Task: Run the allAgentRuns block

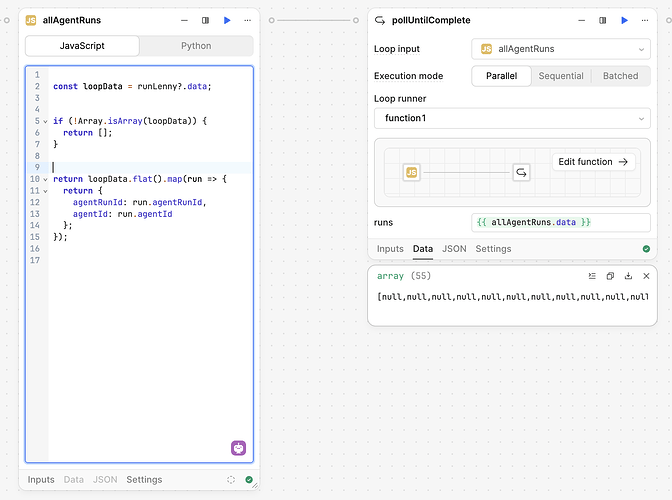Action: pos(227,20)
